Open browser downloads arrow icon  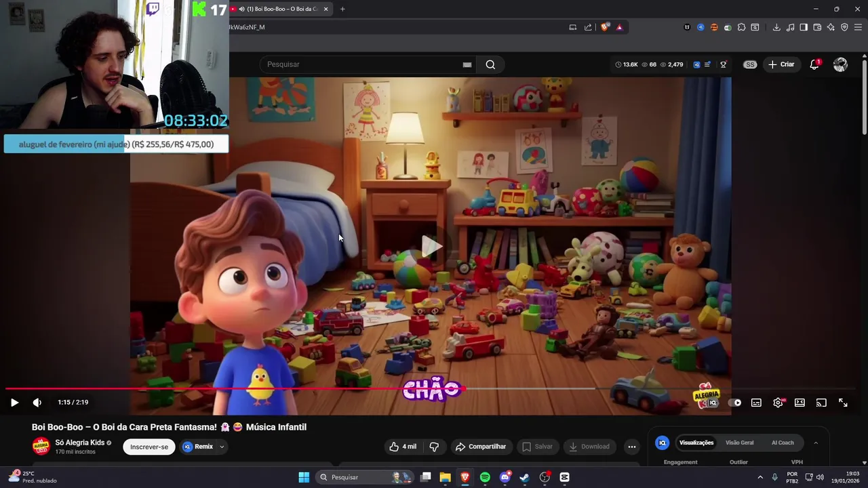pyautogui.click(x=776, y=27)
